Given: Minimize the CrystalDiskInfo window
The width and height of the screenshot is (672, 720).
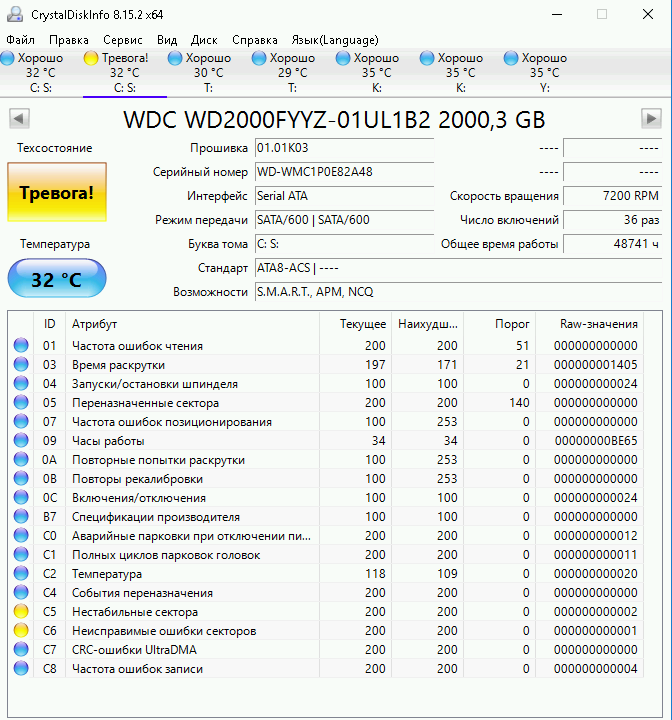Looking at the screenshot, I should tap(557, 14).
